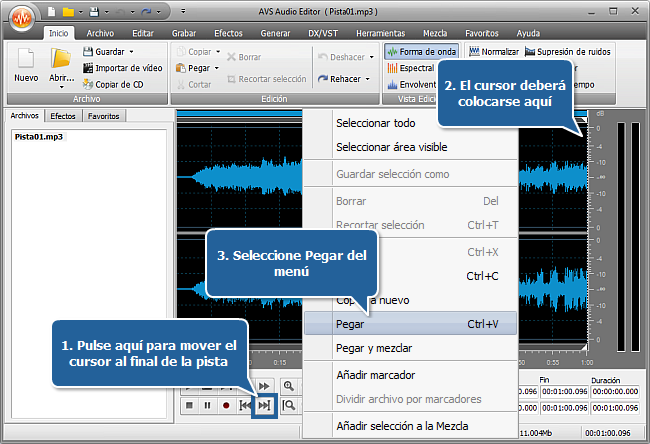Open the Favoritos side panel tab

(101, 116)
